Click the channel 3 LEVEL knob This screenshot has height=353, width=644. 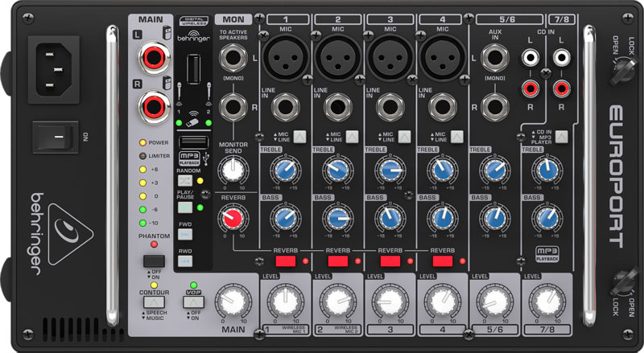pos(390,302)
